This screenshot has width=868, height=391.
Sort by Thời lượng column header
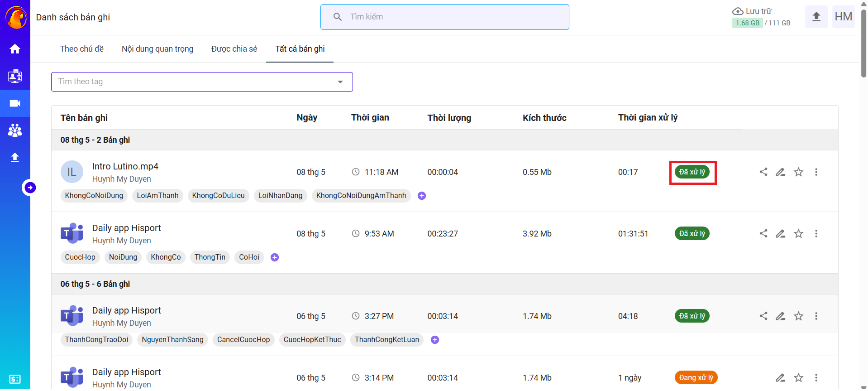449,118
